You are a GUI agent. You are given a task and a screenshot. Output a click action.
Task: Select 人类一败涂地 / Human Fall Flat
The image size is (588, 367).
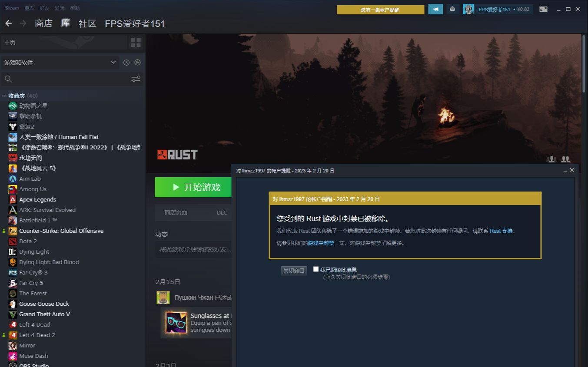point(59,137)
